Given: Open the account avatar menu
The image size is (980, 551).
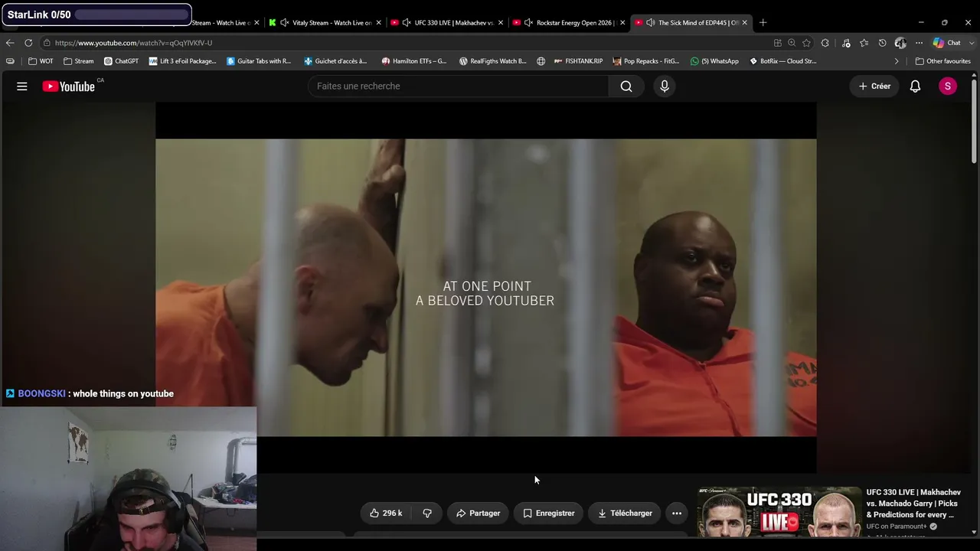Looking at the screenshot, I should click(948, 86).
